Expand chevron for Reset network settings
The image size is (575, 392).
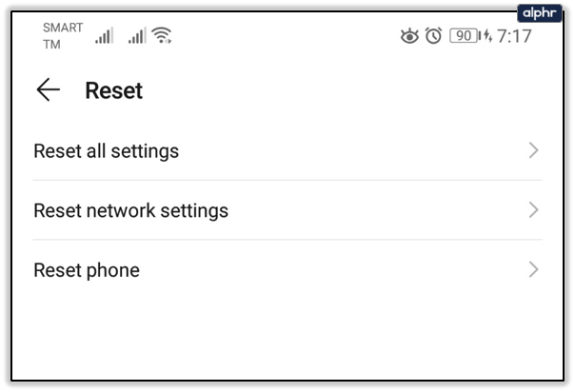[x=534, y=210]
